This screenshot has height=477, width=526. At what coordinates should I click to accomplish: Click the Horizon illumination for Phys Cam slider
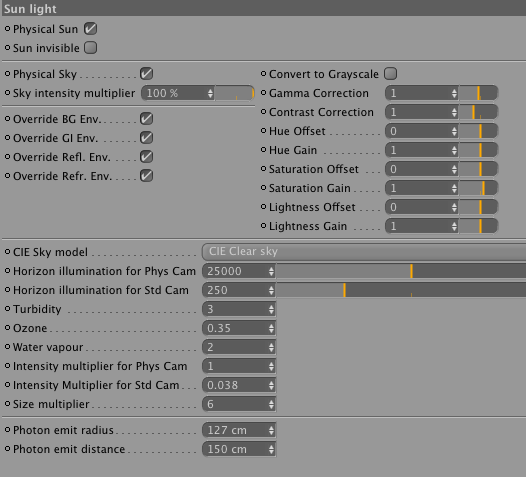(x=401, y=271)
